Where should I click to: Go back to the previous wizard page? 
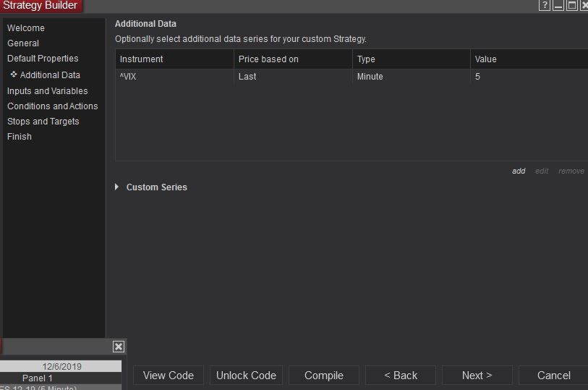tap(401, 376)
